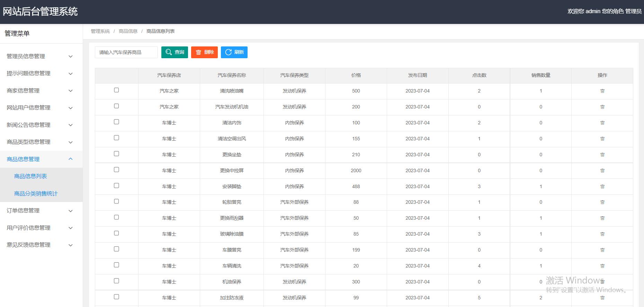Remove 更换雨刮器 using its trash icon
The height and width of the screenshot is (307, 644).
coord(602,218)
